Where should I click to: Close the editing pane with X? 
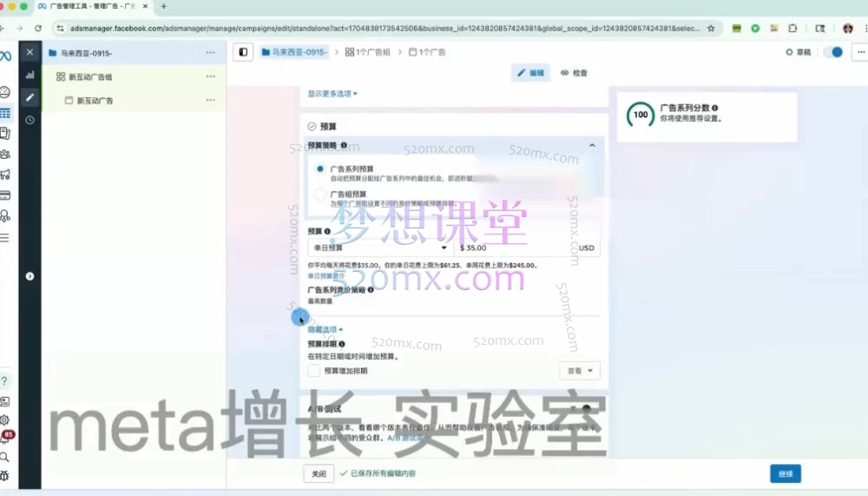30,52
